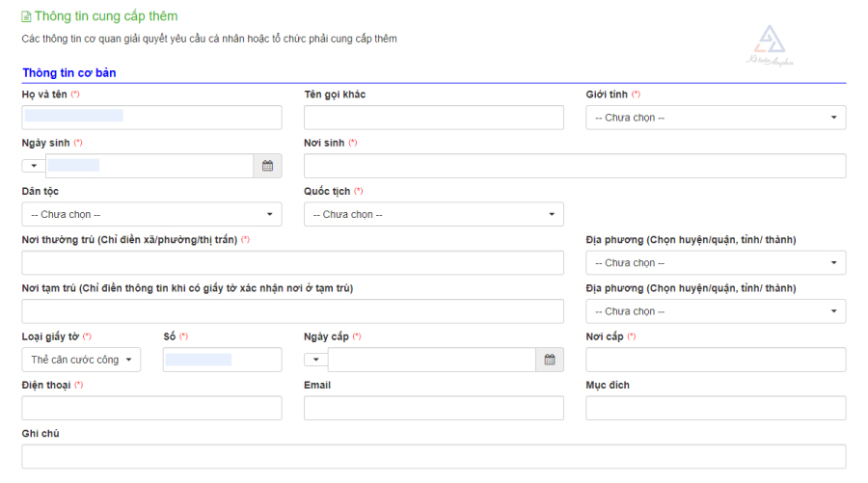Image resolution: width=868 pixels, height=483 pixels.
Task: Open the Quốc tịch dropdown list
Action: (433, 214)
